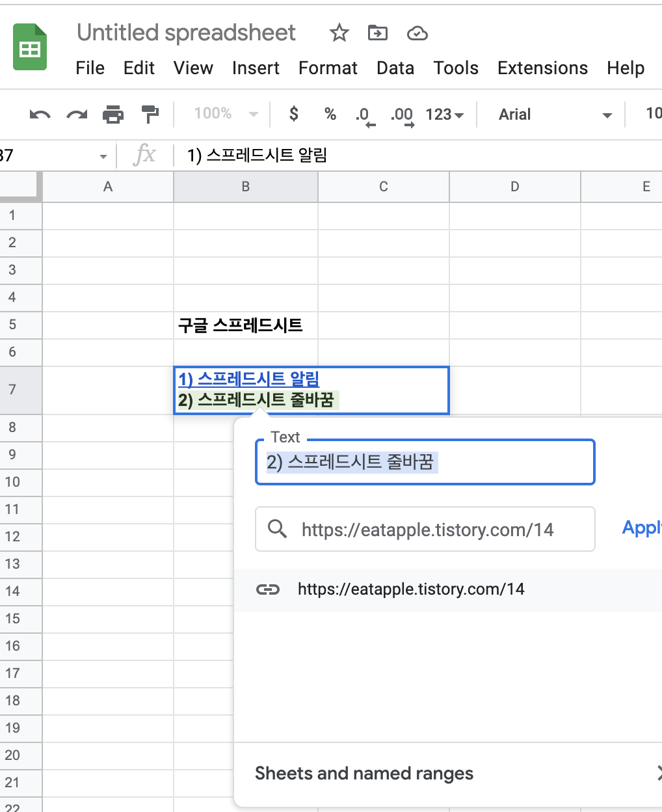Select column D header
This screenshot has height=812, width=662.
click(x=515, y=187)
